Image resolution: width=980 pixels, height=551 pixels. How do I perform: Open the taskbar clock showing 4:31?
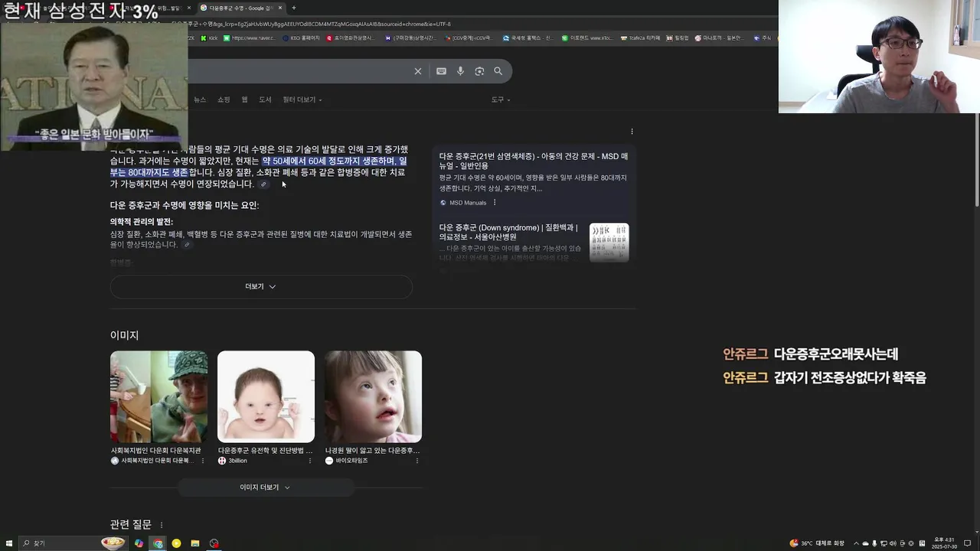coord(943,543)
